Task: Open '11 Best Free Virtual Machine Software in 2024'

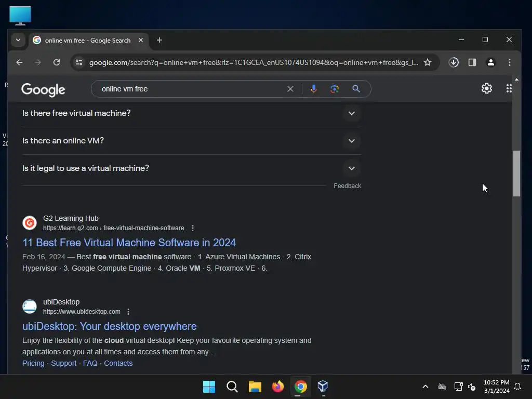Action: [x=129, y=243]
